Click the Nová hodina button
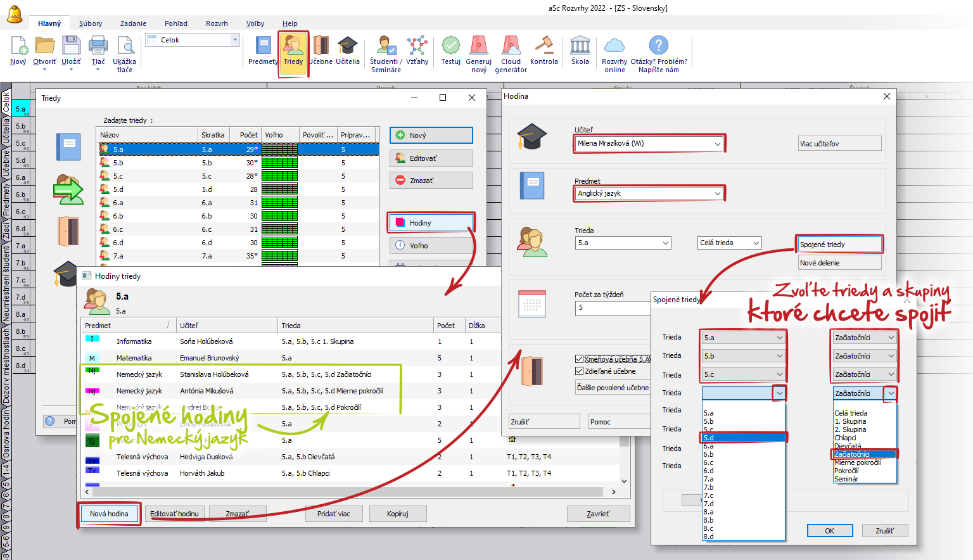Screen dimensions: 973x560 click(109, 514)
